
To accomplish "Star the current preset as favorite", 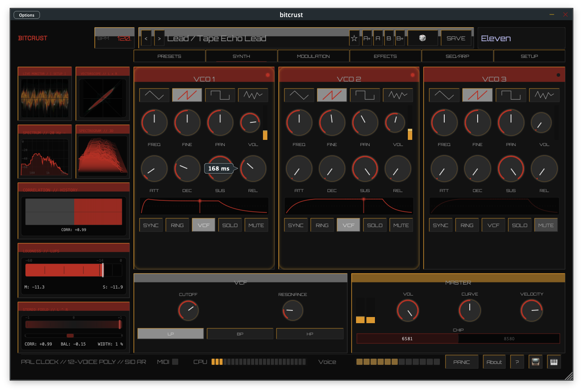I will point(354,38).
